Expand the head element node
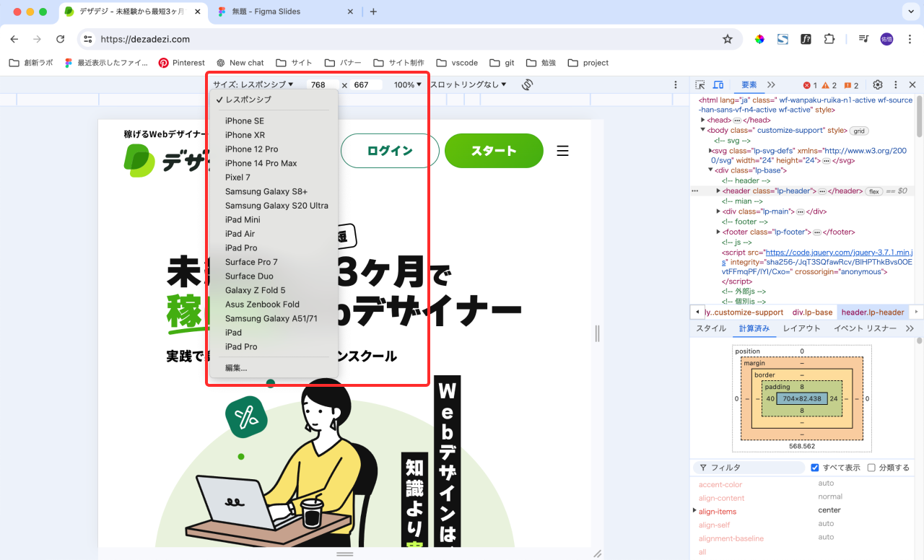924x560 pixels. pos(703,120)
